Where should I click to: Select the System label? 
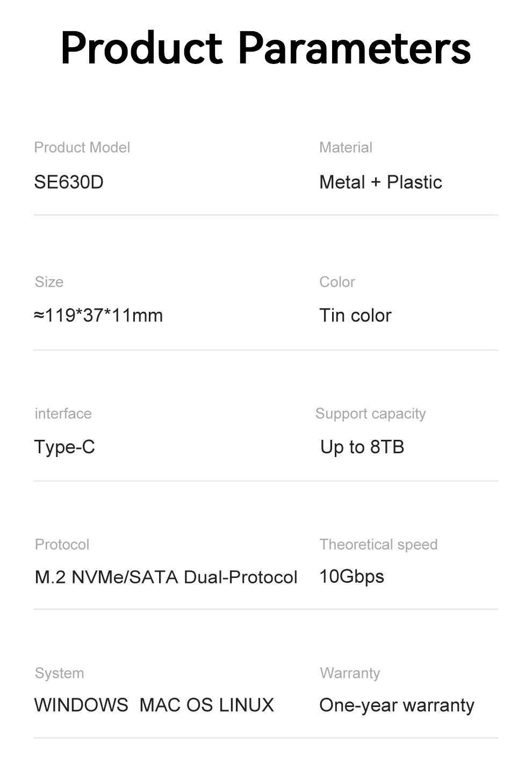pyautogui.click(x=59, y=673)
